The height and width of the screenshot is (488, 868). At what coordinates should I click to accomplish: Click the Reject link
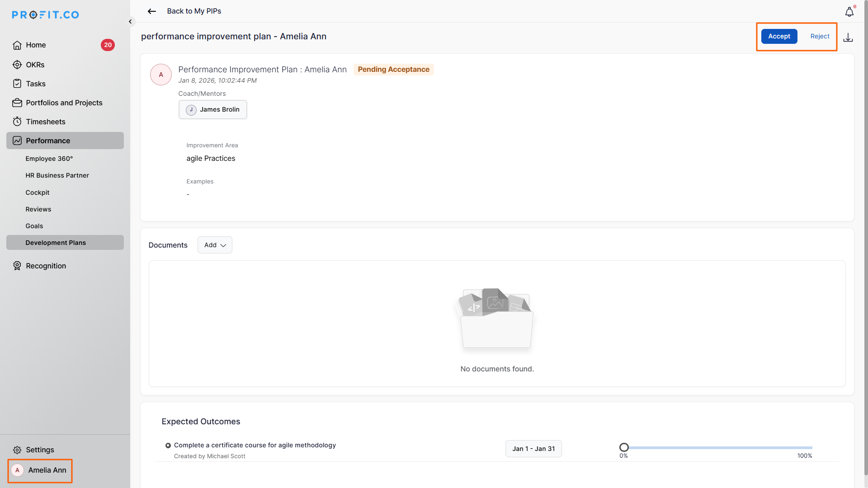[x=820, y=36]
